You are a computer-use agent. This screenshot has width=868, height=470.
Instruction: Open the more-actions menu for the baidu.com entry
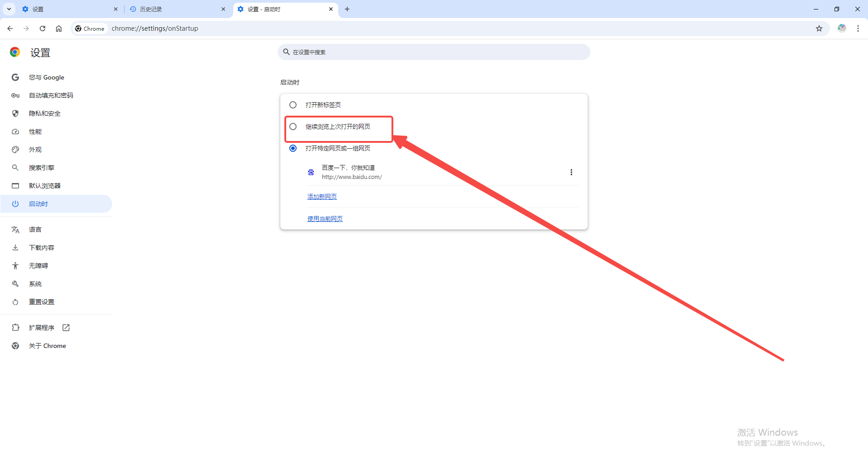click(x=571, y=172)
